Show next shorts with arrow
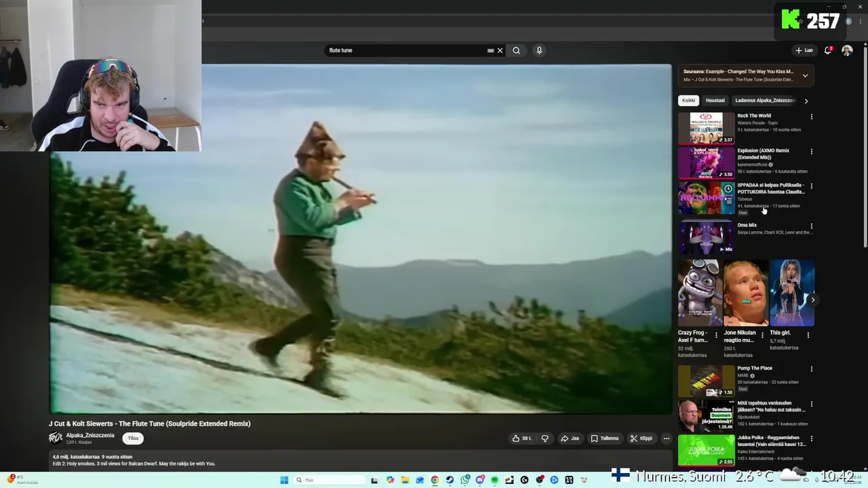868x488 pixels. coord(812,300)
